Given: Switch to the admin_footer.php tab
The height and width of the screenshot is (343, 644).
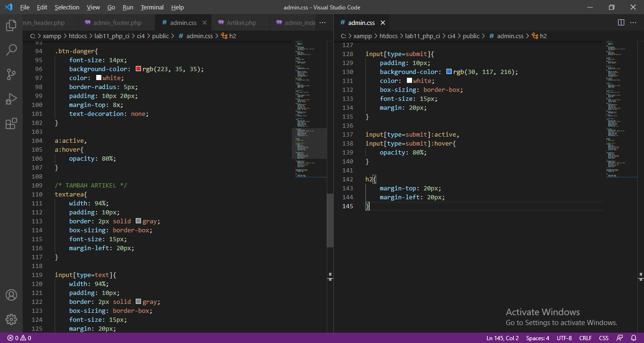Looking at the screenshot, I should coord(116,22).
